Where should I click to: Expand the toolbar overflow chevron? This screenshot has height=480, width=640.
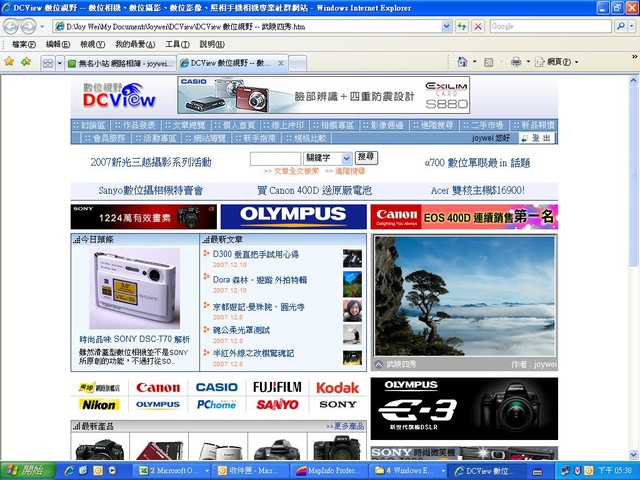[635, 57]
